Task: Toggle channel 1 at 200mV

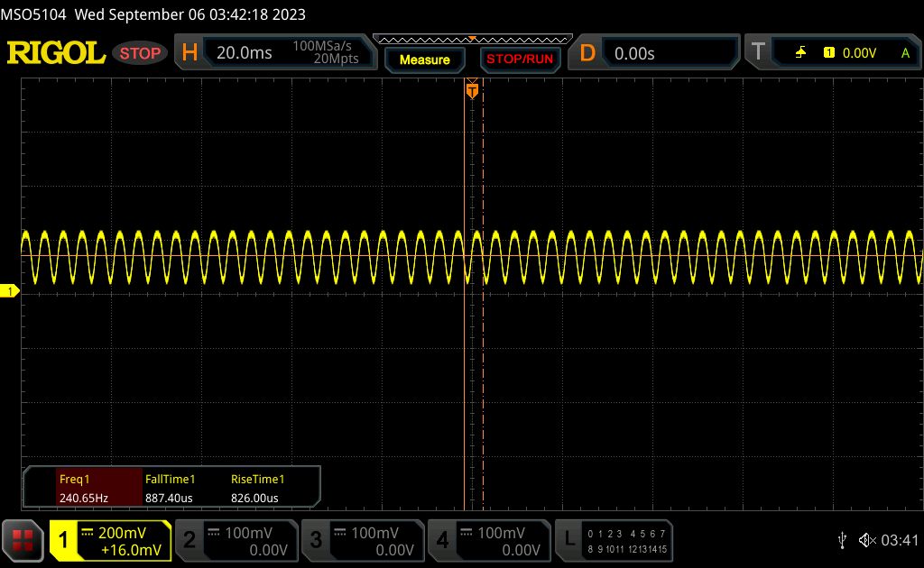Action: (110, 540)
